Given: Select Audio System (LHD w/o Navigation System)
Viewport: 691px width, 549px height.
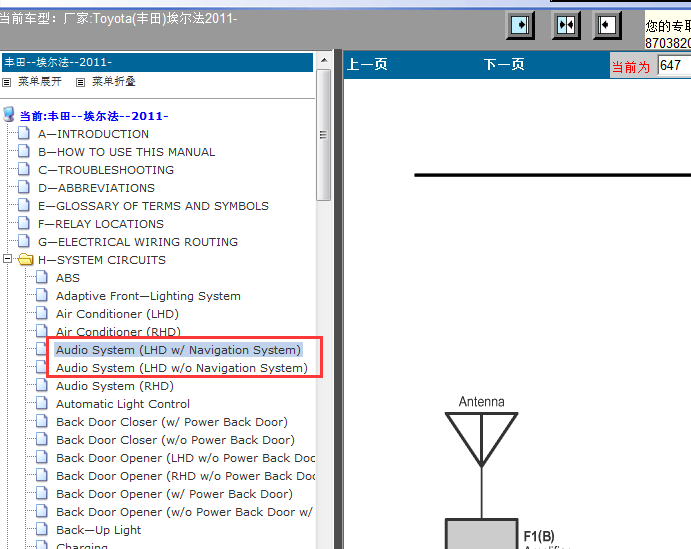Looking at the screenshot, I should point(182,368).
